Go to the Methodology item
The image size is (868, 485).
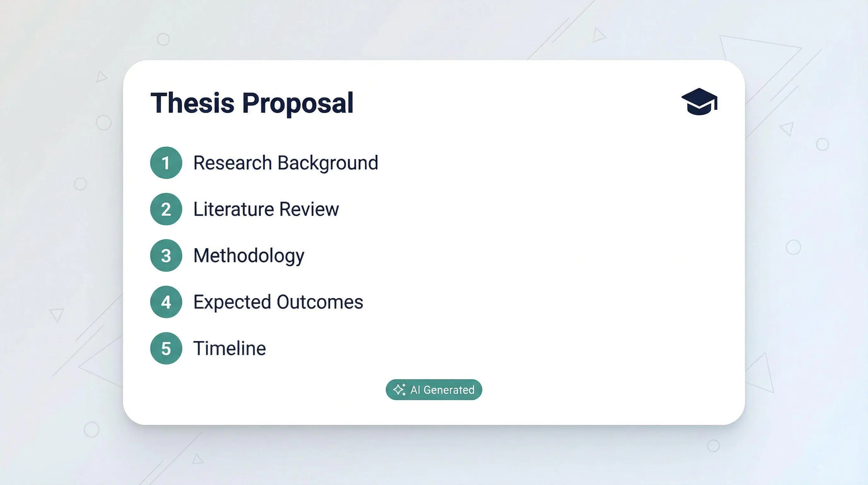point(249,256)
